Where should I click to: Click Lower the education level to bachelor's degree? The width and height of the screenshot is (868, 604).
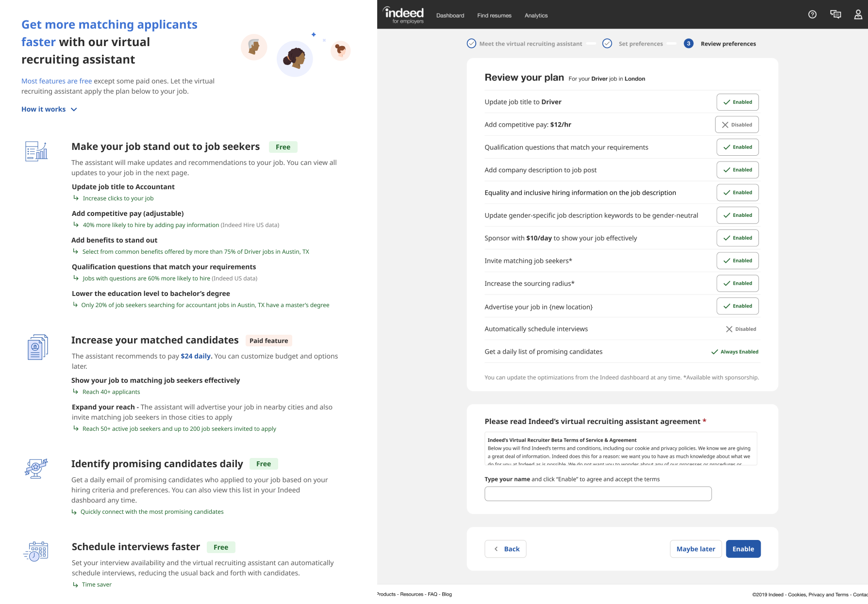151,294
